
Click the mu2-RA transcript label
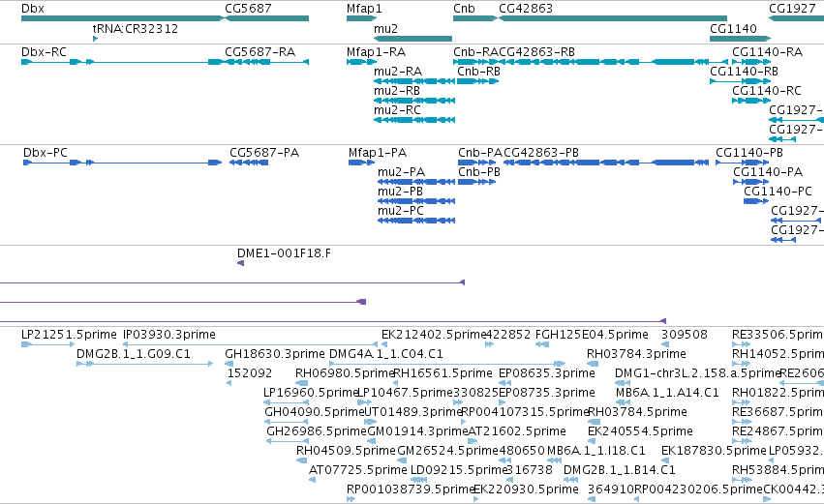coord(398,71)
